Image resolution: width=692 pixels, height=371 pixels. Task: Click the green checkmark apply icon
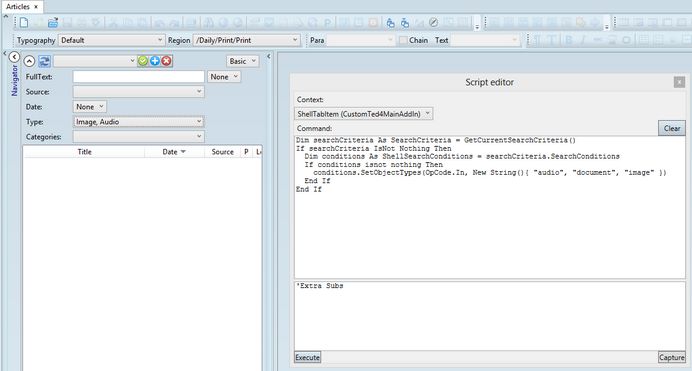pos(143,61)
